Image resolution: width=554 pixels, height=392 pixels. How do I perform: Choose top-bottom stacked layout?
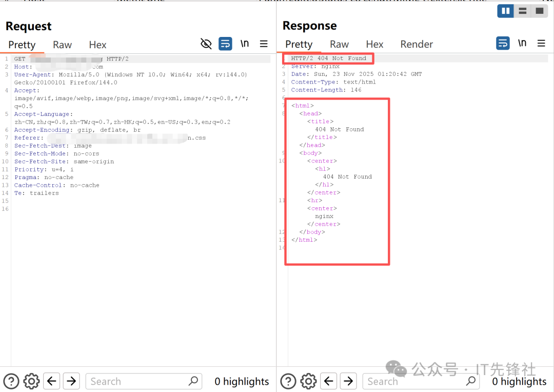click(x=523, y=11)
